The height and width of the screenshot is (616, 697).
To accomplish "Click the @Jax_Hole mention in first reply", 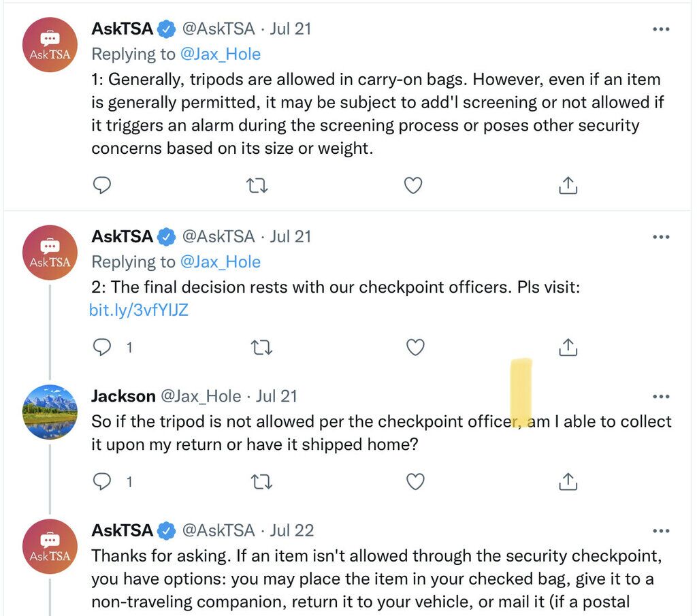I will pyautogui.click(x=220, y=54).
